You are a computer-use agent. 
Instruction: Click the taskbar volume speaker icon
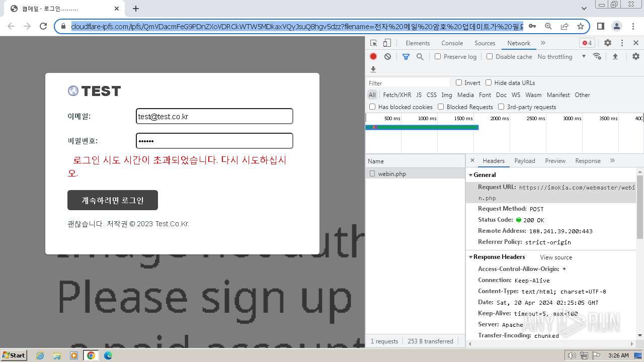572,355
